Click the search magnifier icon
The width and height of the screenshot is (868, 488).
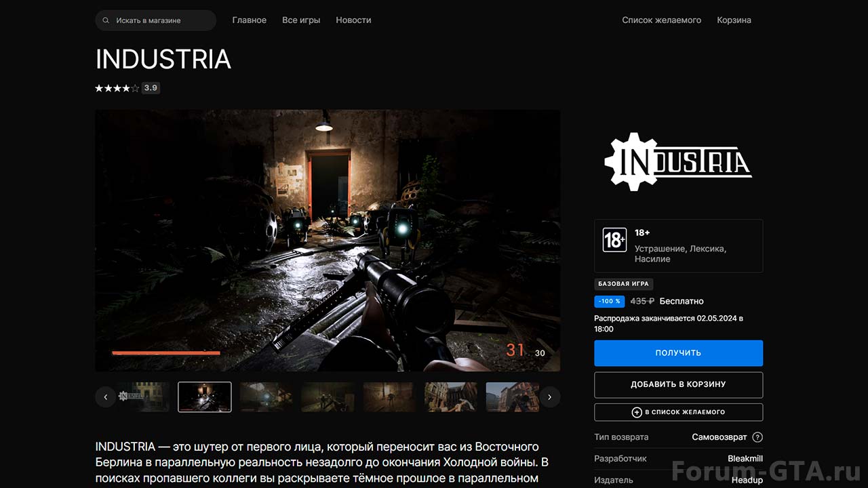point(106,20)
